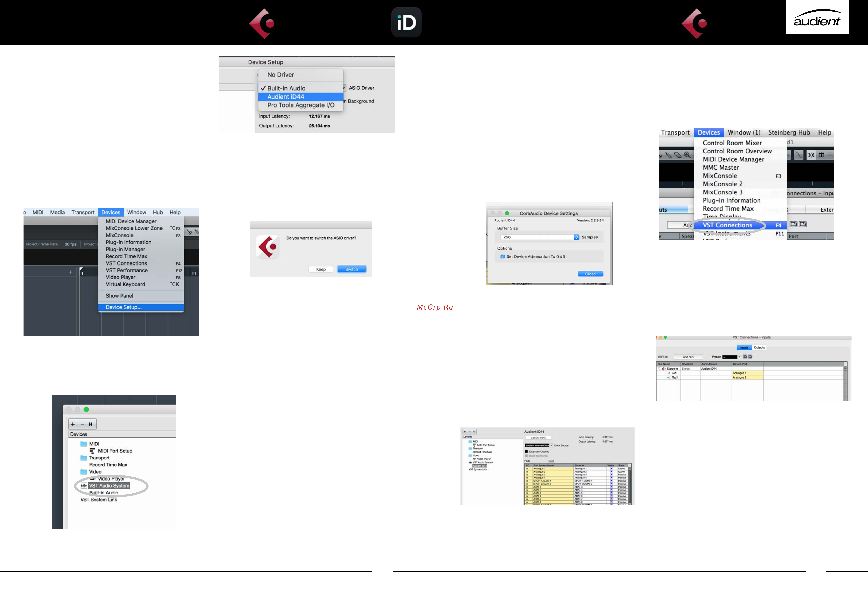Switch to the Inputs tab in VST Connections
The height and width of the screenshot is (614, 868).
coord(744,347)
